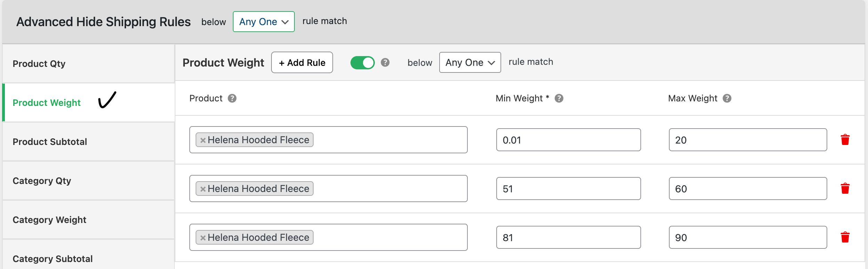Viewport: 868px width, 269px height.
Task: Open the top Any One rule match dropdown
Action: click(263, 21)
